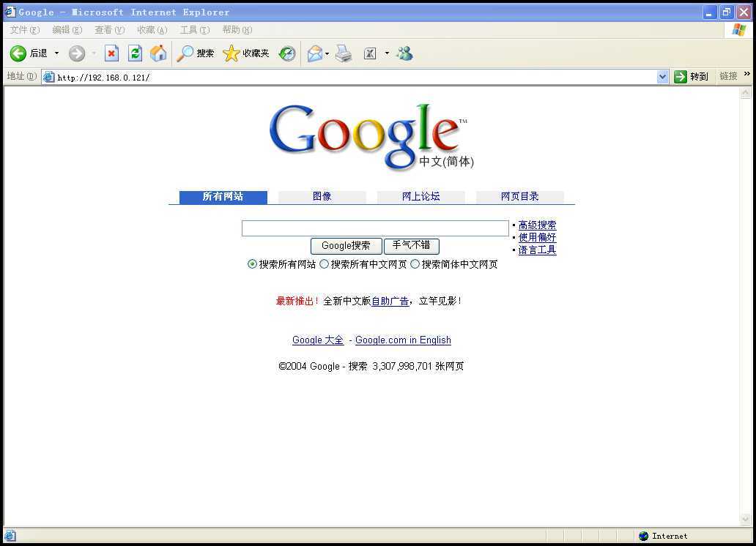Image resolution: width=756 pixels, height=546 pixels.
Task: Select 搜索所有网站 radio button
Action: [252, 264]
